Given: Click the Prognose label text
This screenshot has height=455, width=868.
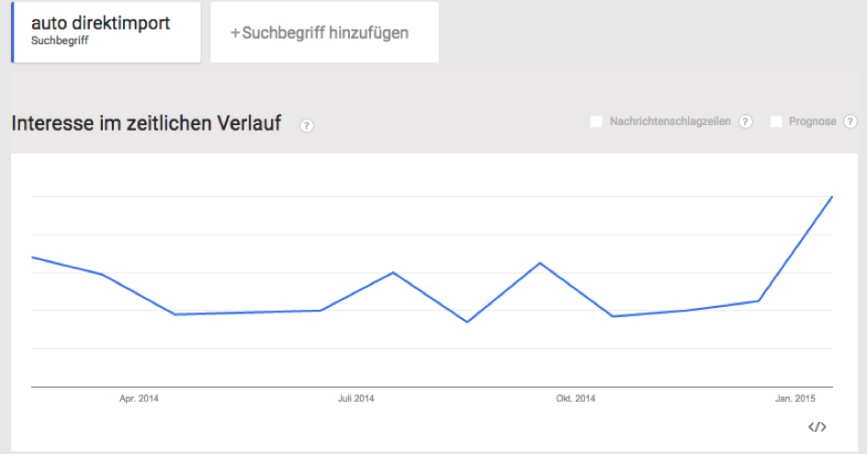Looking at the screenshot, I should tap(812, 121).
